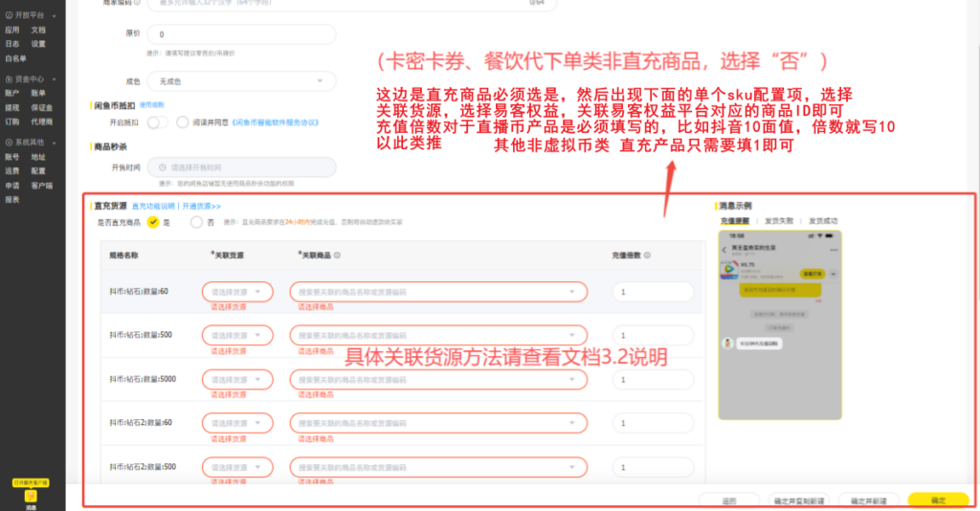Open 代理商 in the sidebar
980x511 pixels.
pyautogui.click(x=42, y=122)
